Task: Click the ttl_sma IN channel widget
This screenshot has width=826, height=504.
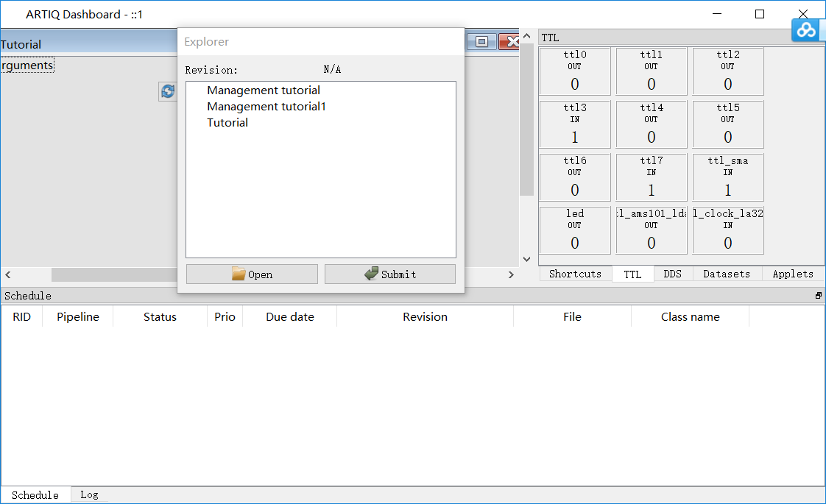Action: [x=728, y=177]
